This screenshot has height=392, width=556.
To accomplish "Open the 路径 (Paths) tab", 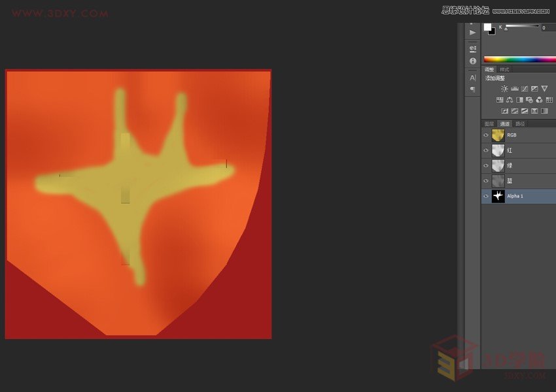I will pos(520,123).
